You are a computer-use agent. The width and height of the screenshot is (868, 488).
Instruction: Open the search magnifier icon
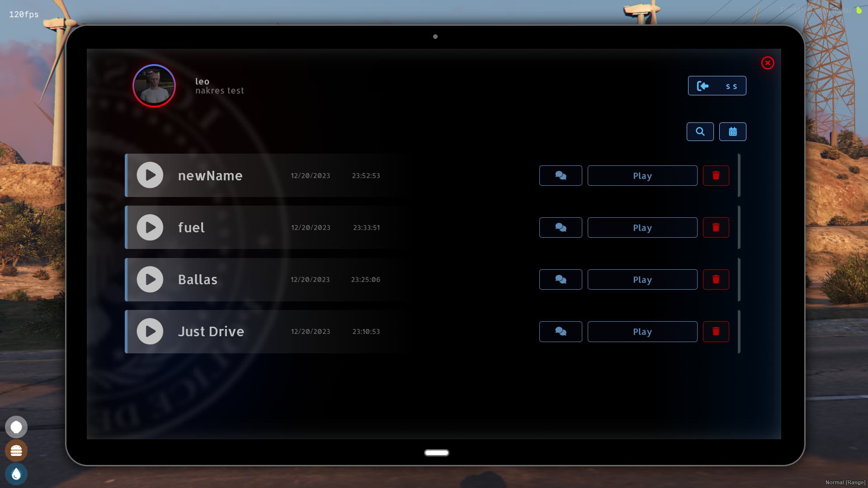700,131
